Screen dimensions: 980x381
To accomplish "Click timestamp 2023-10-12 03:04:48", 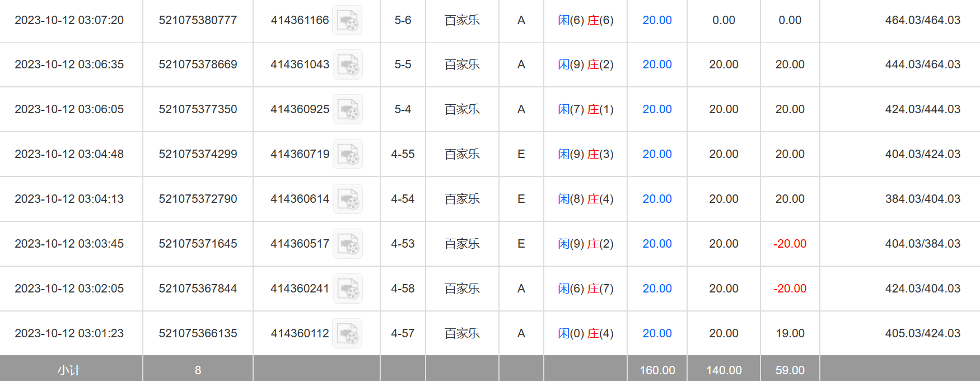I will (x=69, y=154).
